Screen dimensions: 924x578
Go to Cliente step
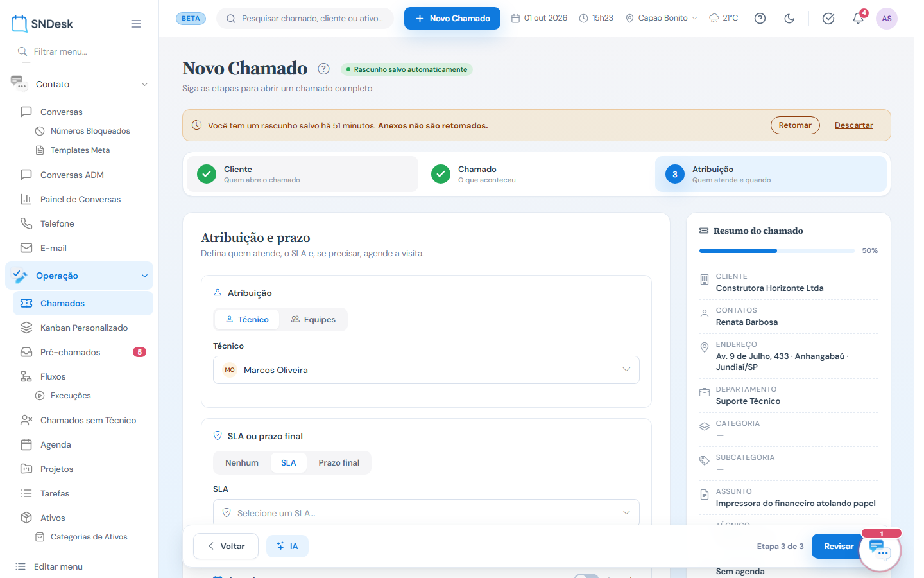coord(302,174)
